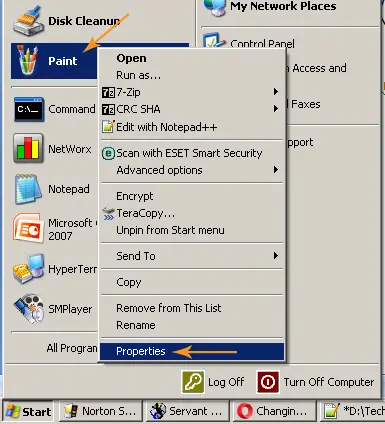The height and width of the screenshot is (424, 385).
Task: Choose Unpin from Start menu
Action: [192, 230]
